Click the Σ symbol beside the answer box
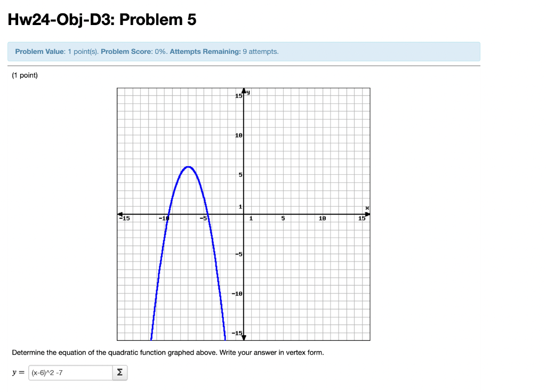The width and height of the screenshot is (546, 392). pos(119,372)
